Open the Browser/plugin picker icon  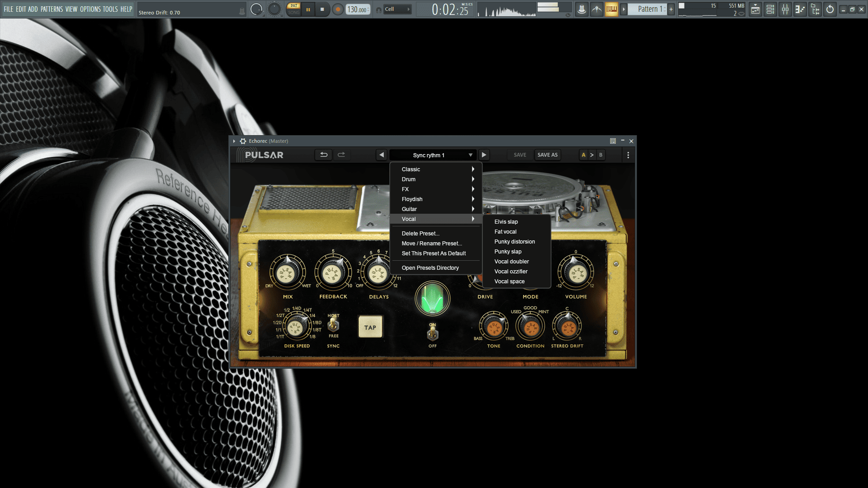[x=815, y=9]
